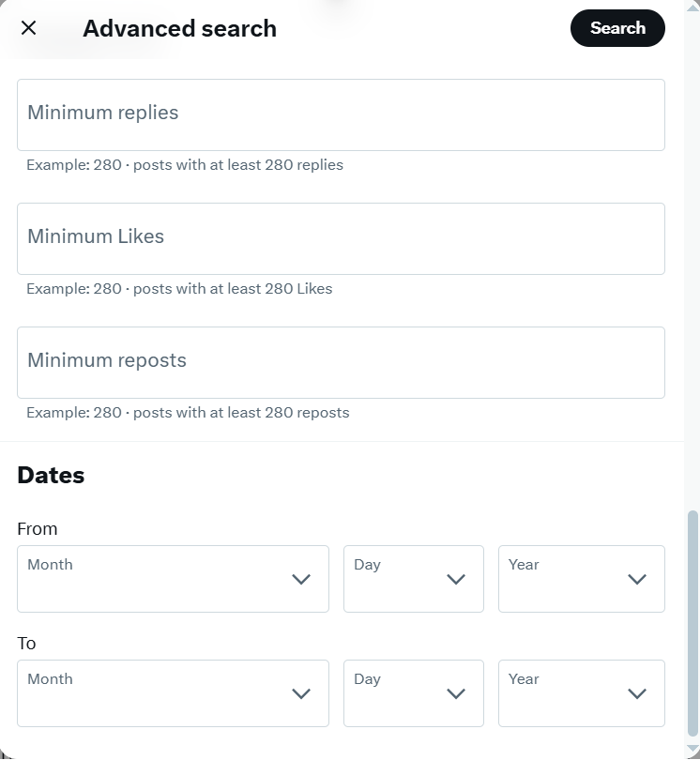Screen dimensions: 700x760
Task: Click inside the Minimum replies field
Action: pos(341,114)
